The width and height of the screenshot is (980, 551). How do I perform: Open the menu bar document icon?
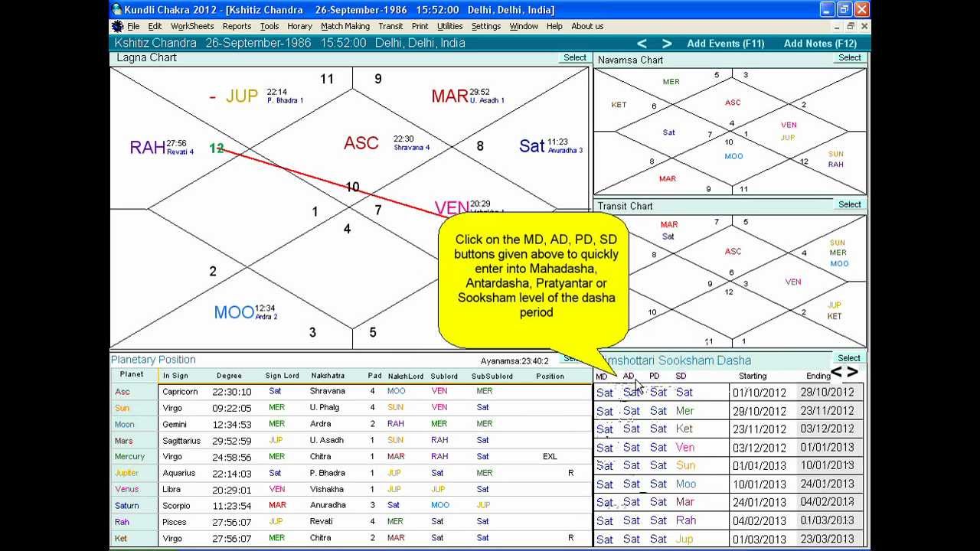117,26
